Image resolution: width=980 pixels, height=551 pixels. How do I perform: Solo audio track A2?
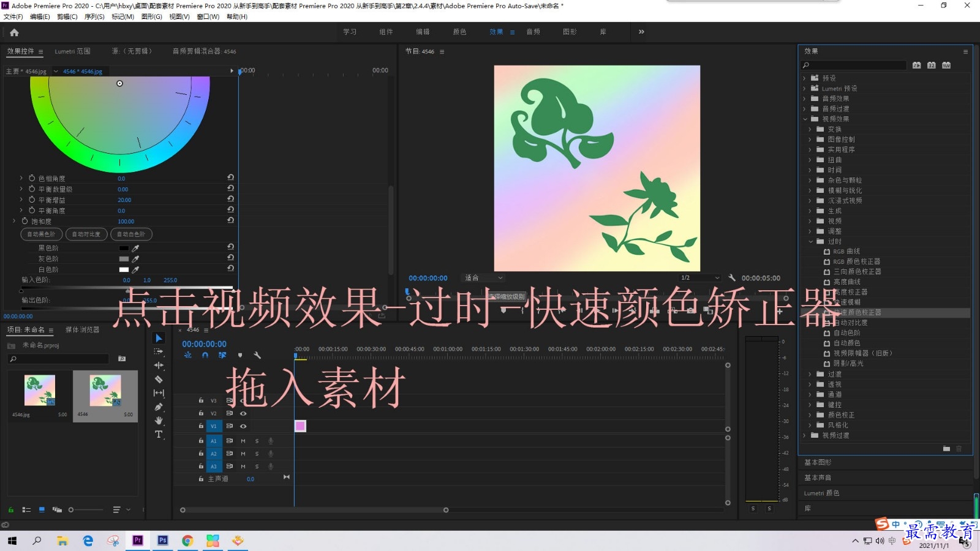(257, 454)
